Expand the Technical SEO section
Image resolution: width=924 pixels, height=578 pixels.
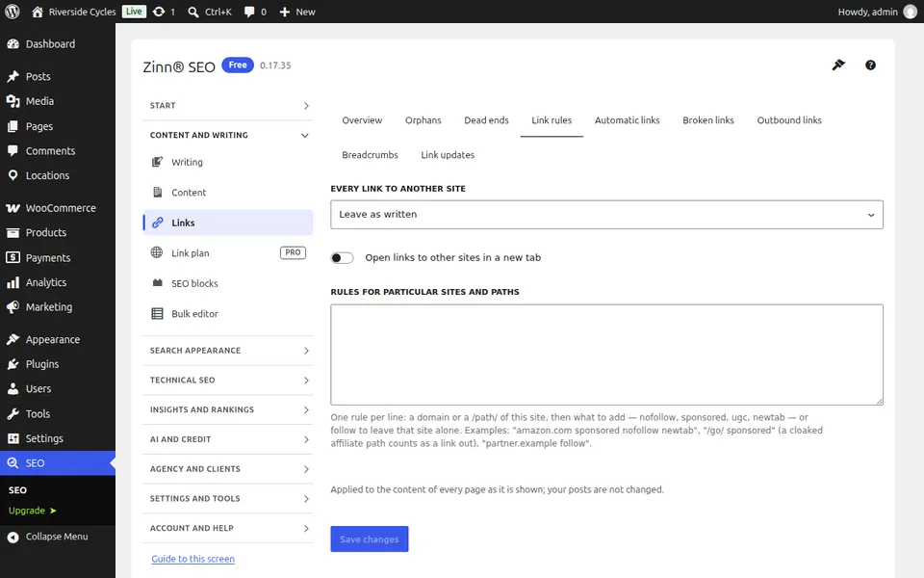tap(228, 380)
